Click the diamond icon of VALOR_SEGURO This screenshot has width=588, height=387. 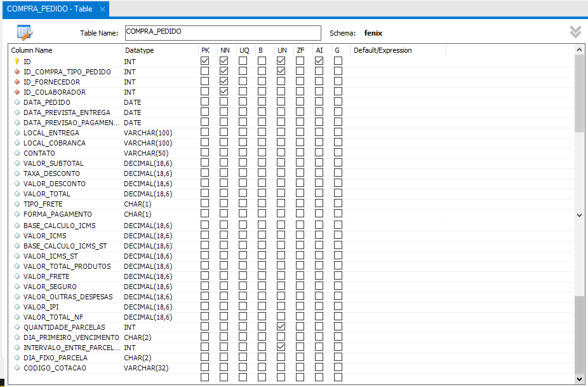(17, 286)
